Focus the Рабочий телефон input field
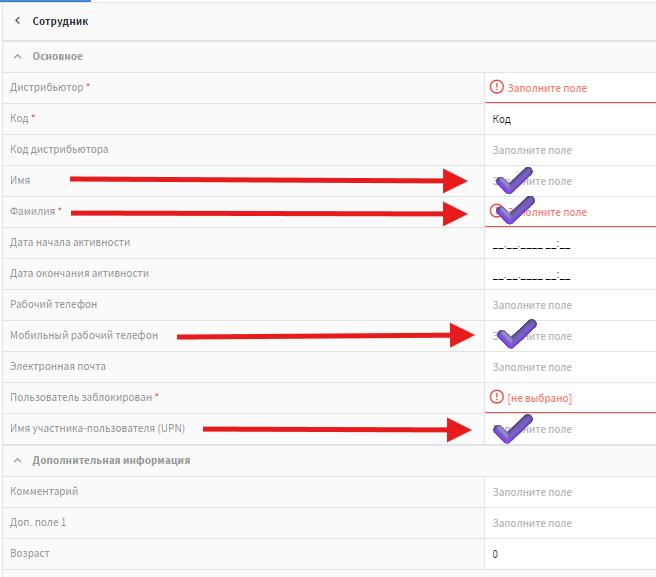Viewport: 656px width, 577px height. point(570,305)
